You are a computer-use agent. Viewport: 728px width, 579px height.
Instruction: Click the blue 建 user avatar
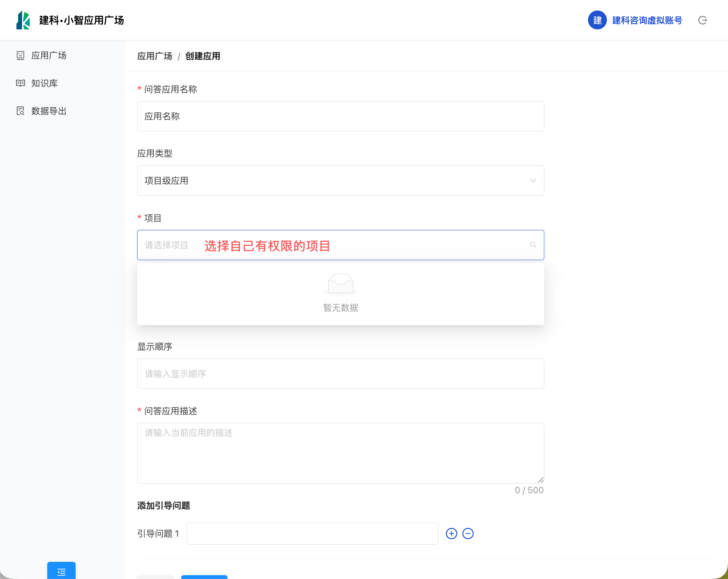(597, 20)
